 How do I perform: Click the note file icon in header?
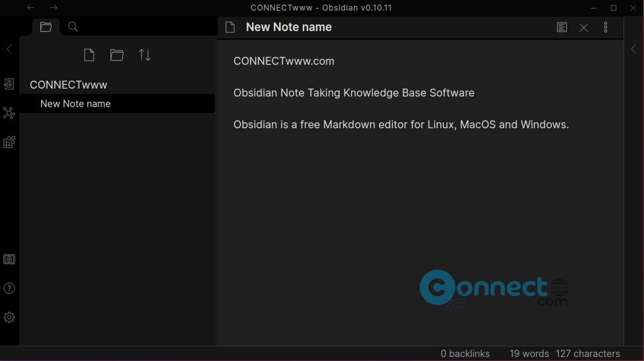pos(230,27)
